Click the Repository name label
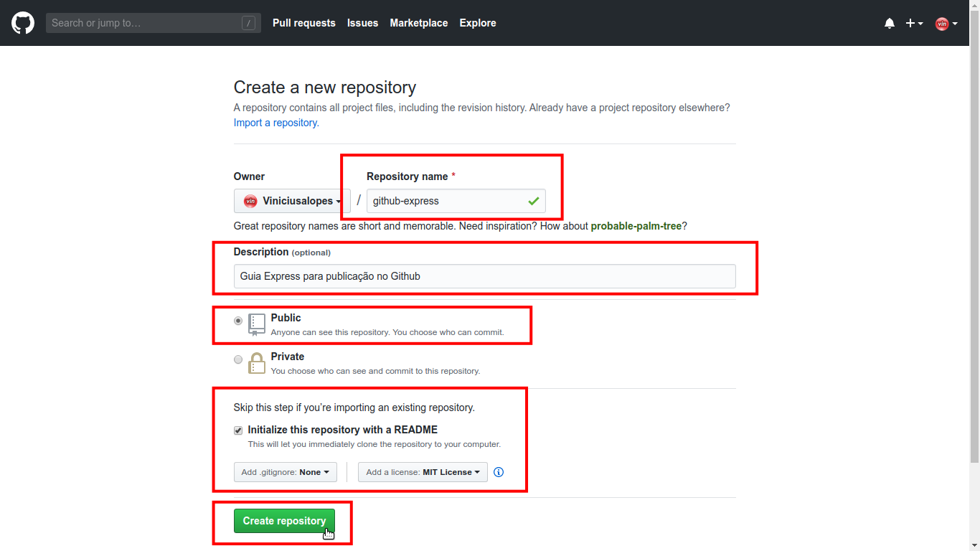Viewport: 980px width, 551px height. [x=407, y=176]
